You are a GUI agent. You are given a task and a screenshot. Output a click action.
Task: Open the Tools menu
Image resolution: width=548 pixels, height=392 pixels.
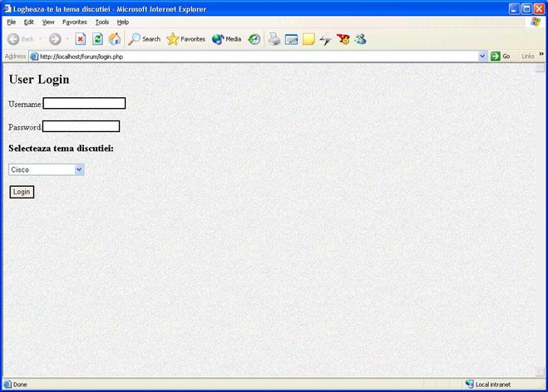point(101,22)
